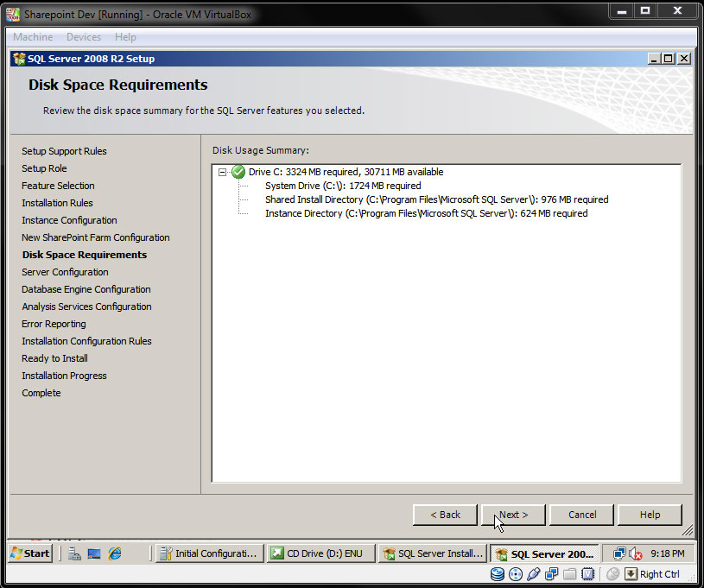Cancel the SQL Server setup
The height and width of the screenshot is (588, 704).
tap(582, 515)
